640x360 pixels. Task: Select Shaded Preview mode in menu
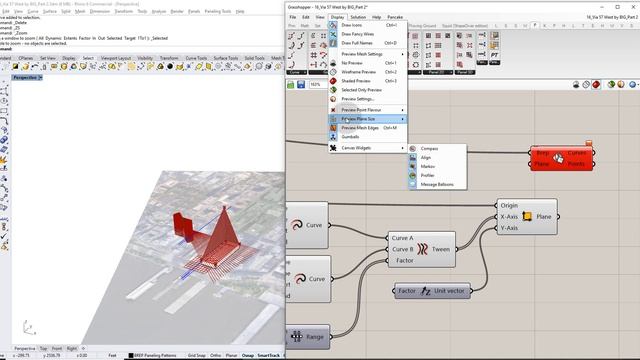pyautogui.click(x=368, y=81)
